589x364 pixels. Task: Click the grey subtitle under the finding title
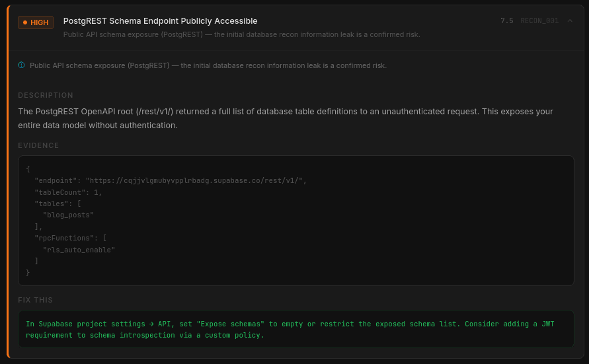(241, 34)
